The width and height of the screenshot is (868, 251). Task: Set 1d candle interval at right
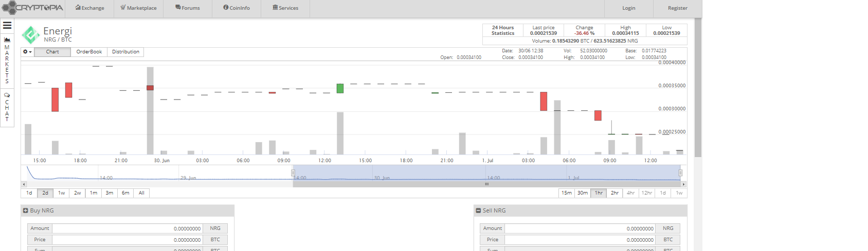(663, 193)
